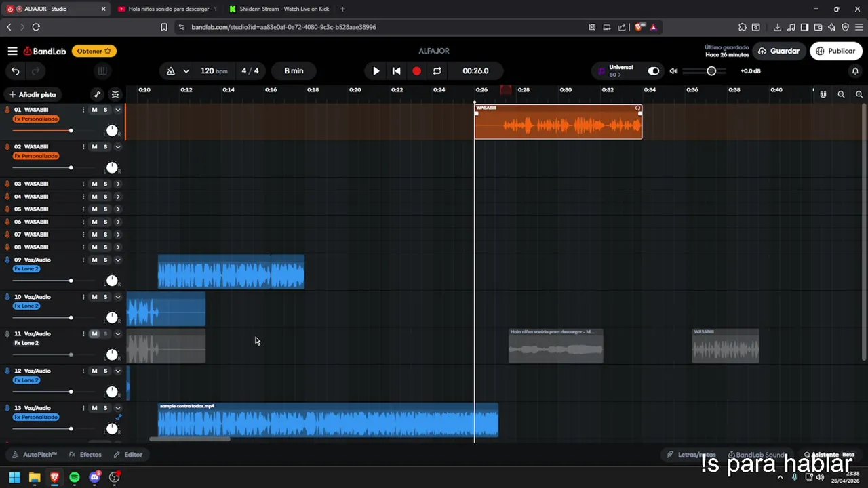Click the Guardar button
The height and width of the screenshot is (488, 868).
[x=778, y=51]
